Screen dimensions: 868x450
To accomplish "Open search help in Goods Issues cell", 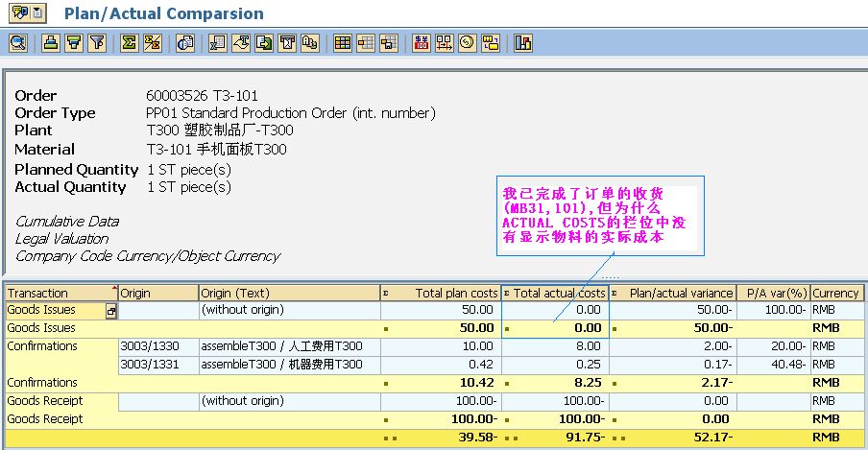I will pyautogui.click(x=111, y=311).
